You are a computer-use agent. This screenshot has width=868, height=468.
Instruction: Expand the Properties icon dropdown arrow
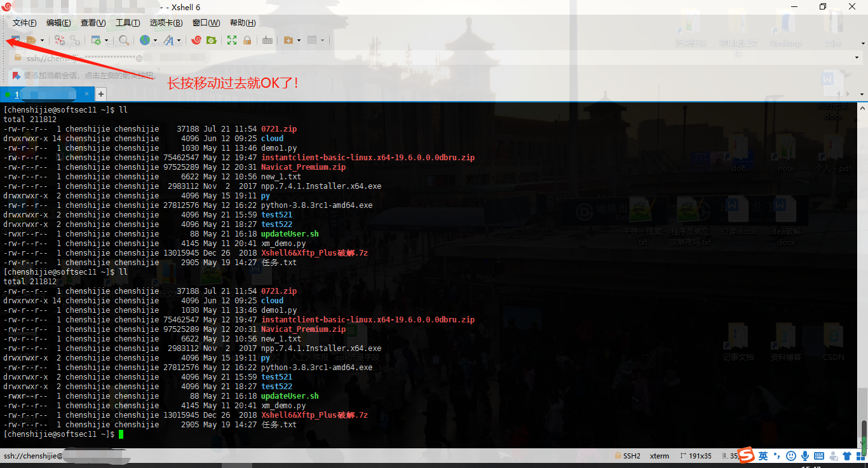(x=107, y=40)
